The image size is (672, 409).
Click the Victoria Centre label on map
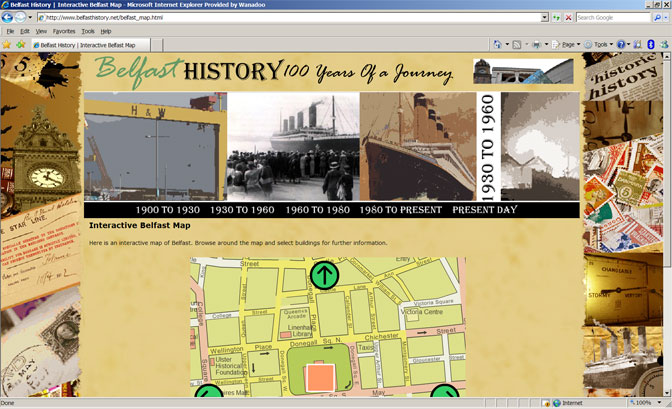tap(422, 312)
